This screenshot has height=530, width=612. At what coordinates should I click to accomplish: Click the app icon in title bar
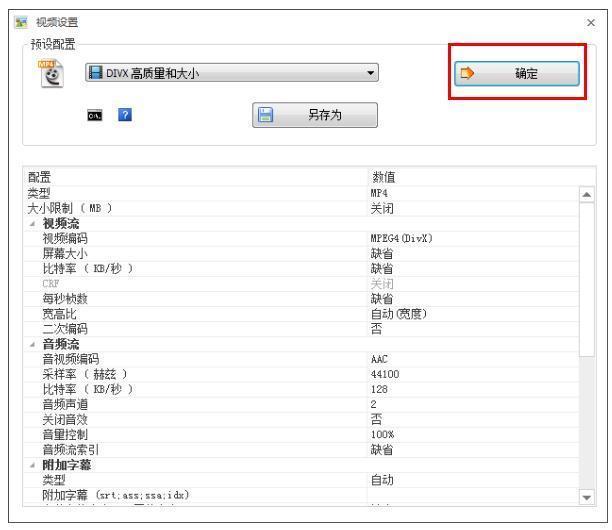(x=11, y=21)
